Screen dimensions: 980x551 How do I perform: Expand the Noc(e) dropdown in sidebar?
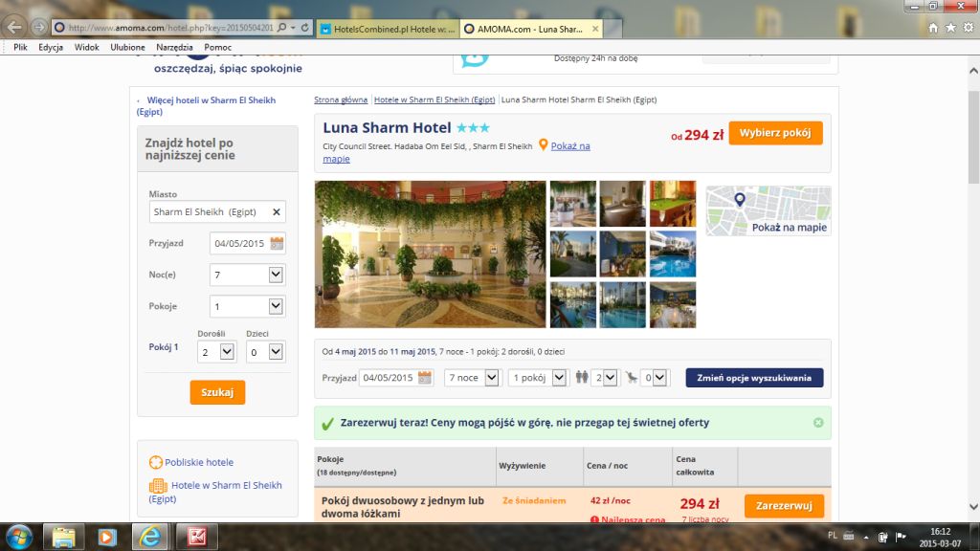point(276,275)
